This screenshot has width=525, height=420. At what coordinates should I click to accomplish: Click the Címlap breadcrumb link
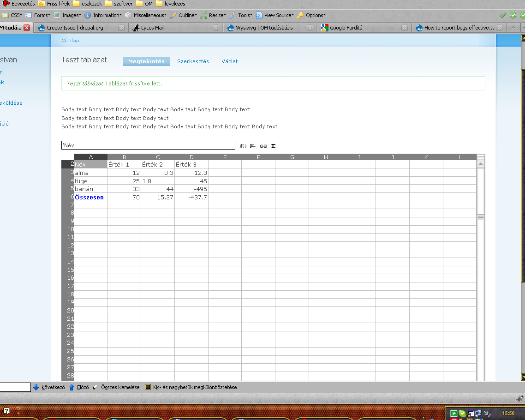pyautogui.click(x=70, y=40)
